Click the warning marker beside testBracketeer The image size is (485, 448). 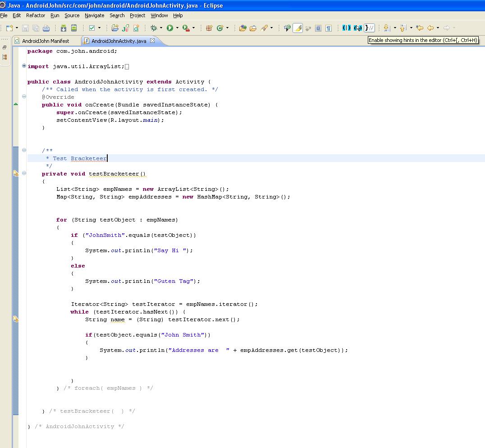pos(16,173)
